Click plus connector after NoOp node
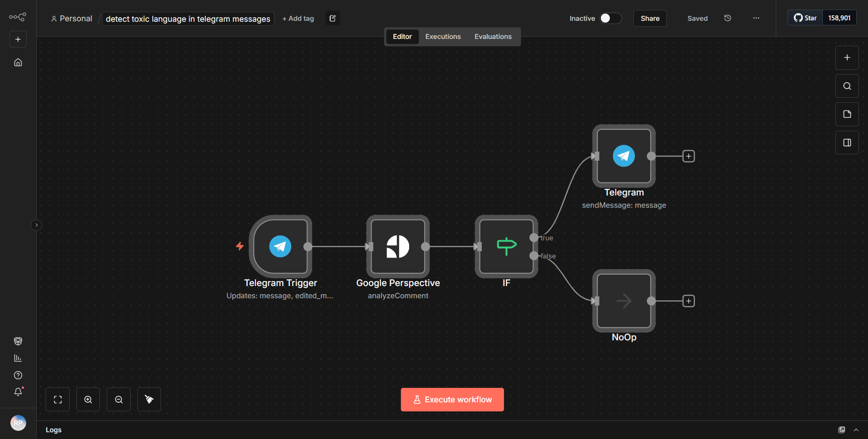The width and height of the screenshot is (868, 439). 689,301
